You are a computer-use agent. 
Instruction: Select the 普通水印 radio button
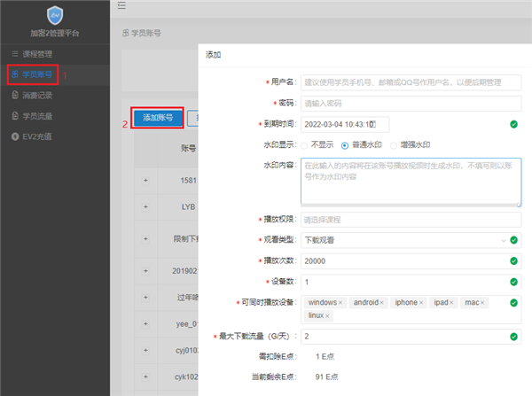pyautogui.click(x=345, y=144)
